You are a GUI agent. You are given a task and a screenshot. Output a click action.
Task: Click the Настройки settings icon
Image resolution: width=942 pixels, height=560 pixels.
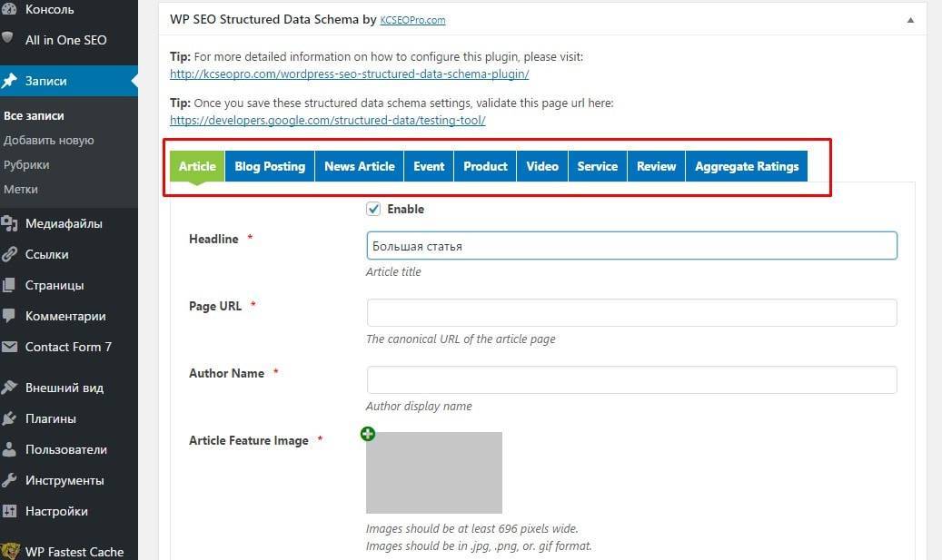[x=9, y=511]
